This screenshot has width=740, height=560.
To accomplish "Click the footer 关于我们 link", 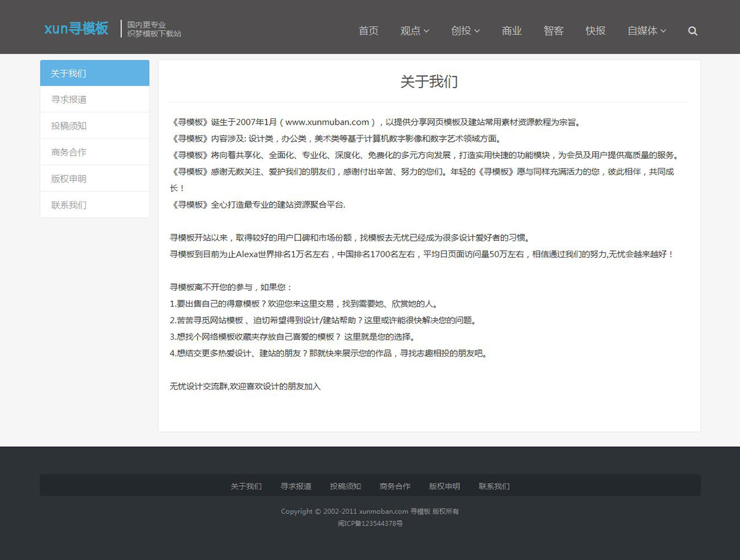I will (246, 486).
